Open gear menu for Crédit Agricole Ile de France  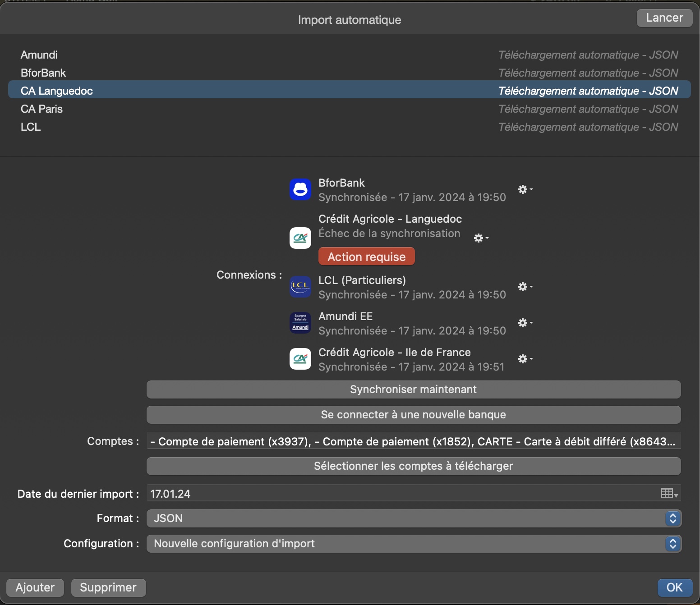pos(525,359)
